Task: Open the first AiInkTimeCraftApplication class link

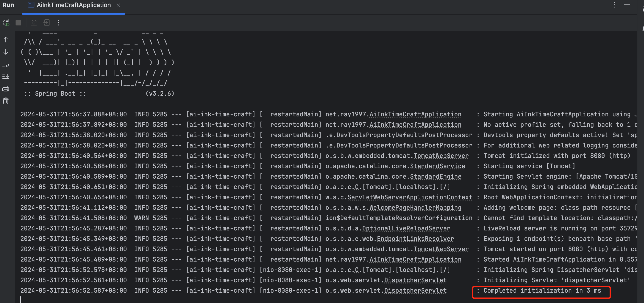Action: tap(415, 114)
